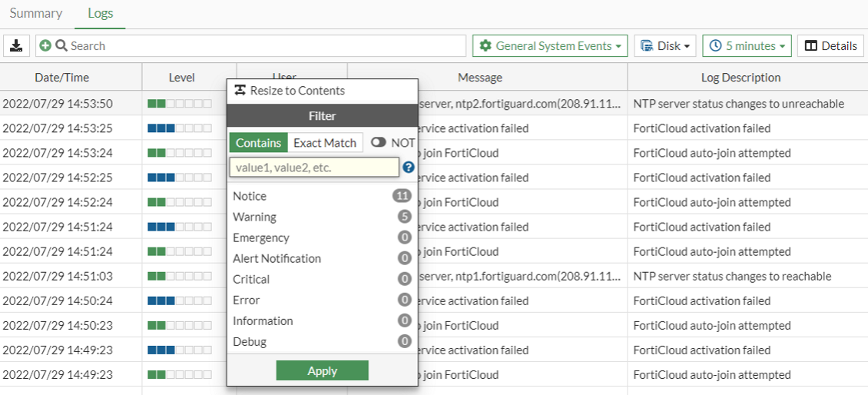Toggle the NOT filter switch
The width and height of the screenshot is (868, 395).
379,143
